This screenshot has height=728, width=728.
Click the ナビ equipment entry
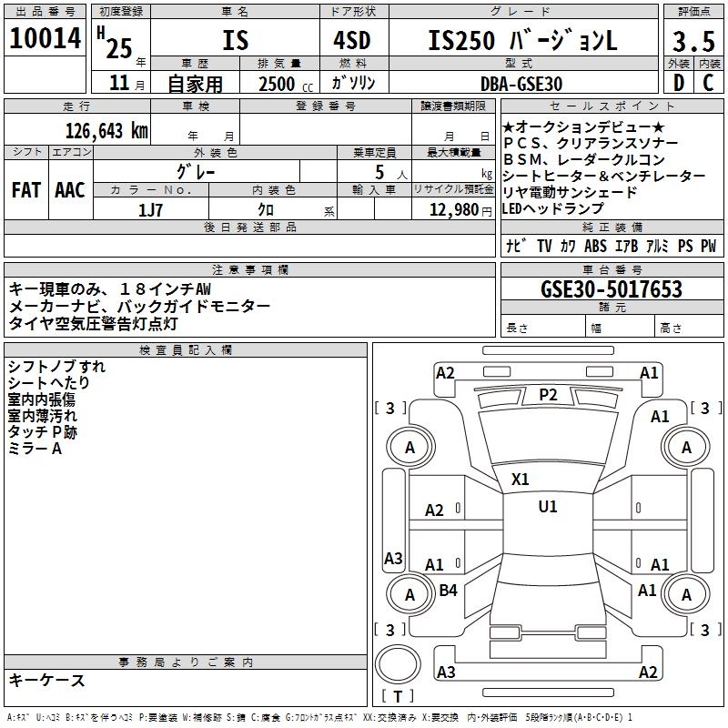(516, 246)
